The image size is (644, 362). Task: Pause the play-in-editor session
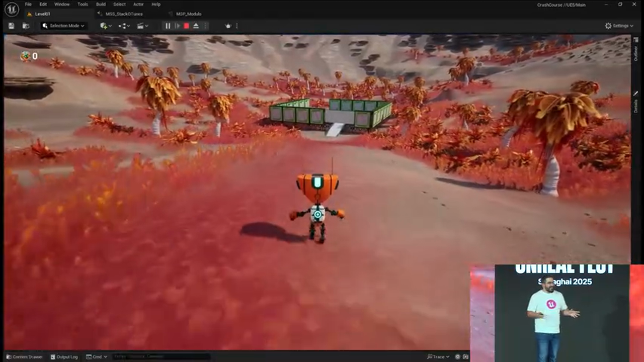click(168, 26)
